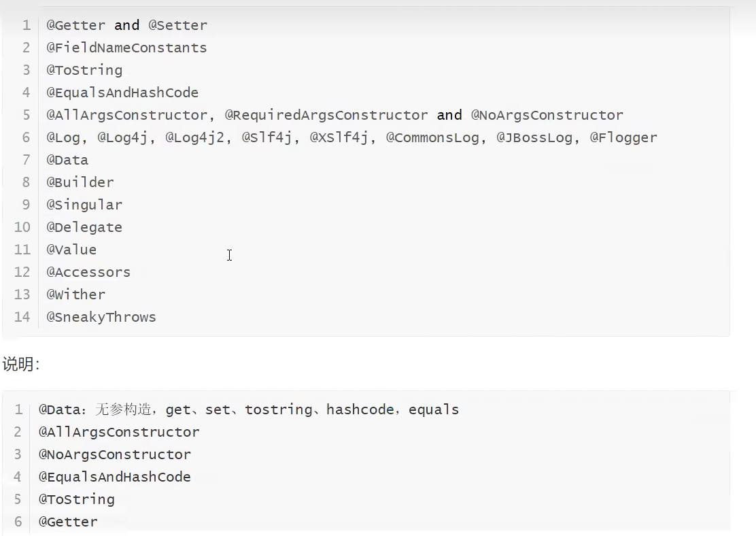The width and height of the screenshot is (756, 536).
Task: Click the @Value annotation line
Action: tap(71, 250)
